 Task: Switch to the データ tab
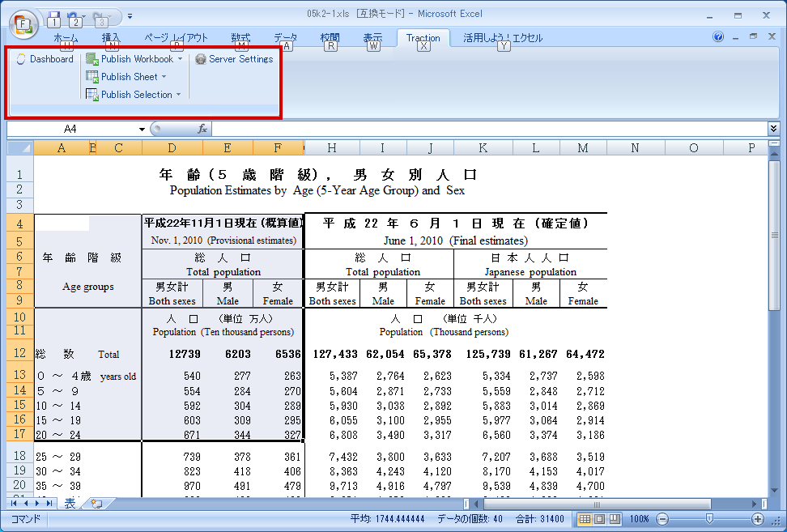(286, 37)
